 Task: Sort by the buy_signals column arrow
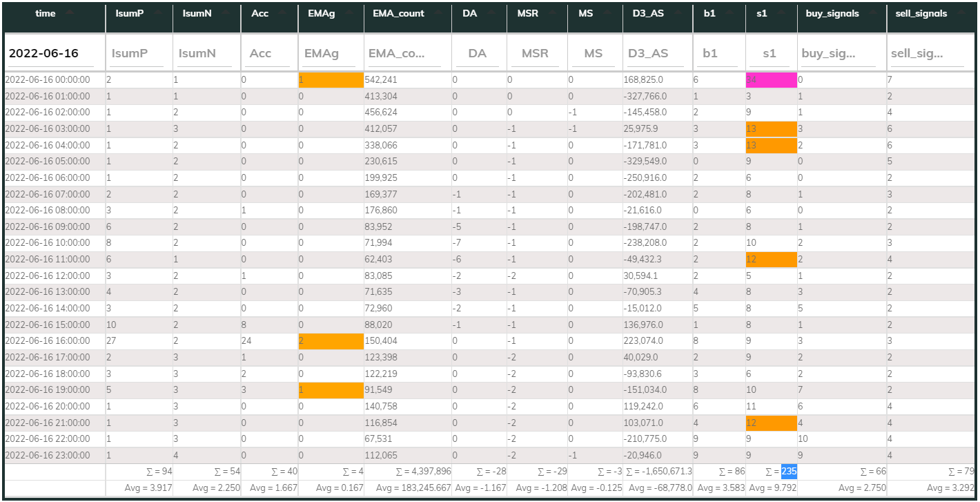coord(872,12)
